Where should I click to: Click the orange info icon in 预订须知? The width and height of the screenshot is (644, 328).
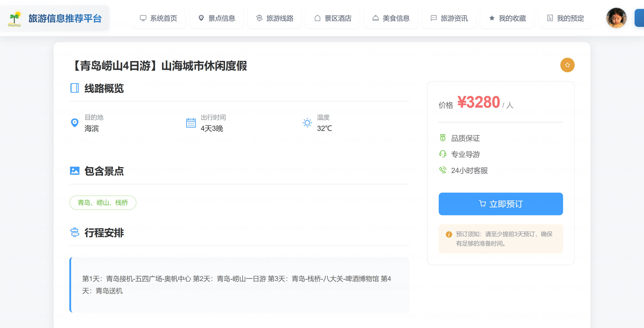click(449, 234)
